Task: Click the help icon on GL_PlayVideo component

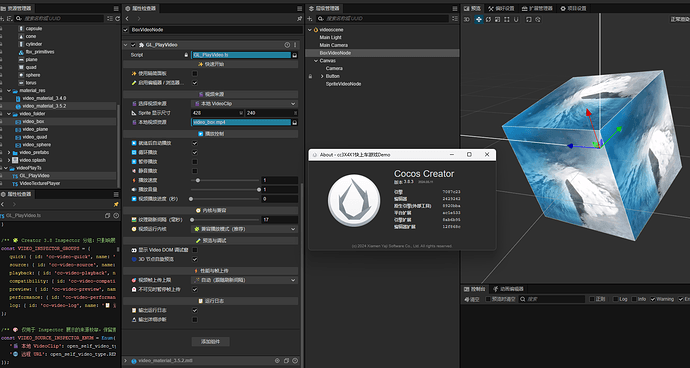Action: [x=287, y=45]
